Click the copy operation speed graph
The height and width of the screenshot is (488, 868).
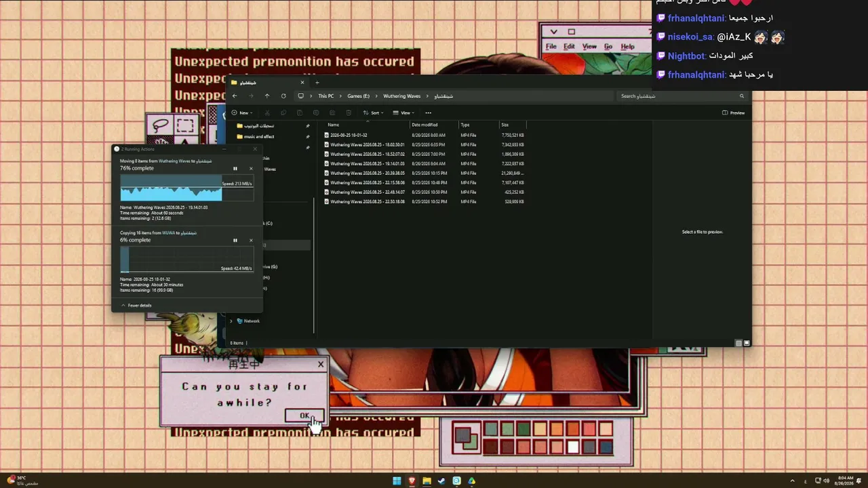pyautogui.click(x=187, y=260)
